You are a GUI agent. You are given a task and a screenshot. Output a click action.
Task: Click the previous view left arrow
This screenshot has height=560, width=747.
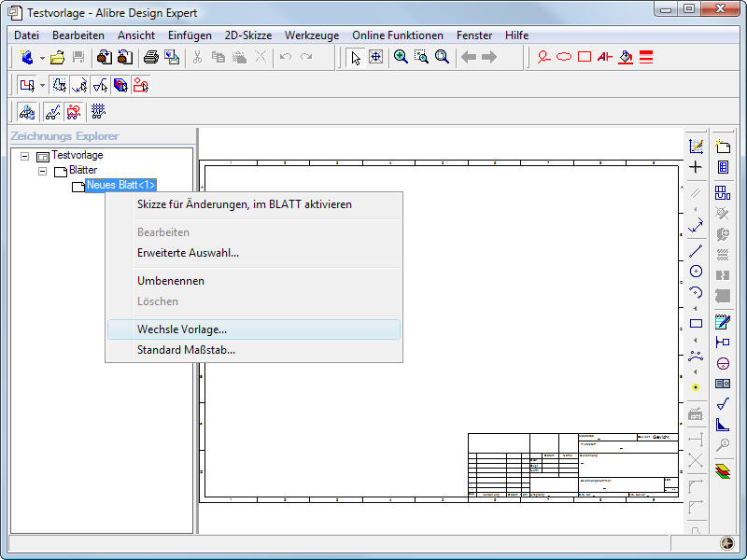point(469,57)
